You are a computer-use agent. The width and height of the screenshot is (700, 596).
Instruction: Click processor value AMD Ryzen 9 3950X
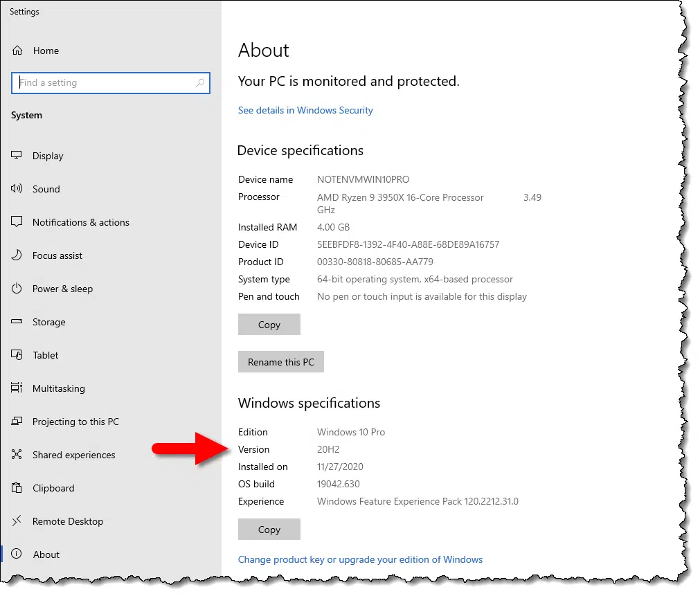[x=400, y=197]
